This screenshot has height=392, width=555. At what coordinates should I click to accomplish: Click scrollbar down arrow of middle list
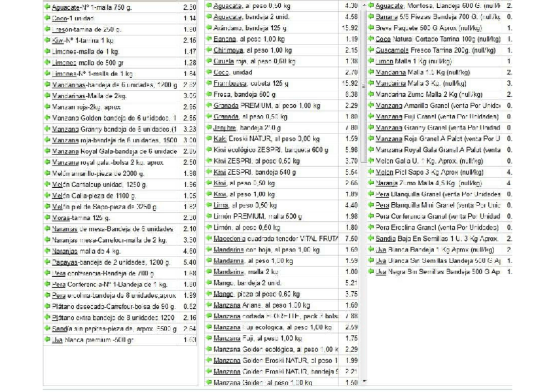click(364, 381)
